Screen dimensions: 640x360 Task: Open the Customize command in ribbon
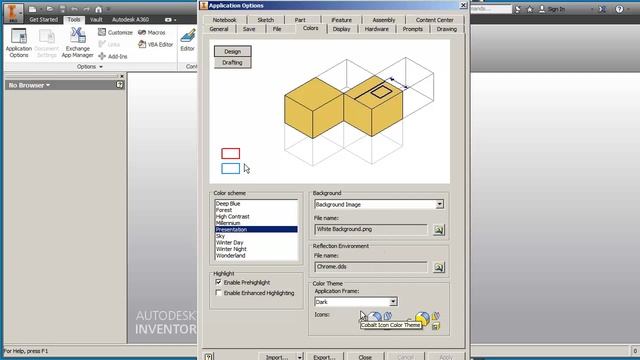pyautogui.click(x=116, y=32)
